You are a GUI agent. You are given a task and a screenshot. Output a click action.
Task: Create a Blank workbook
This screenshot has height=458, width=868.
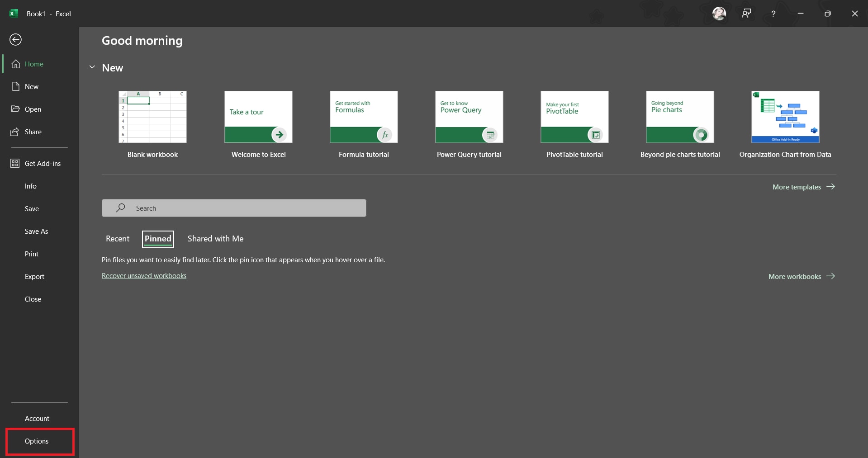(152, 117)
